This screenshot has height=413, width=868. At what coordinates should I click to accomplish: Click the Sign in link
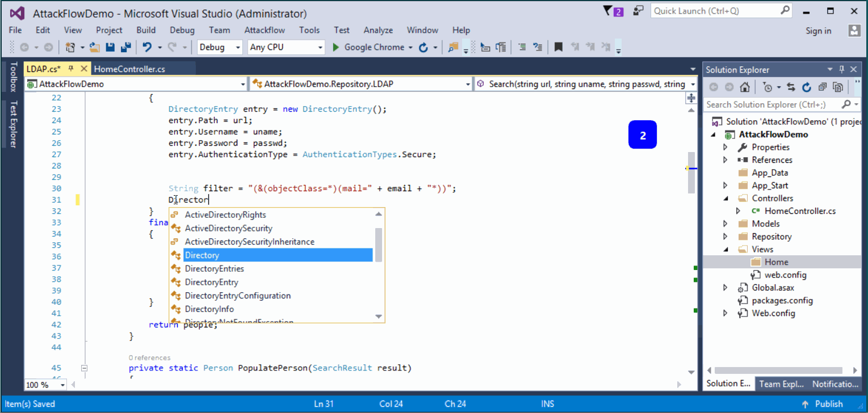coord(819,31)
